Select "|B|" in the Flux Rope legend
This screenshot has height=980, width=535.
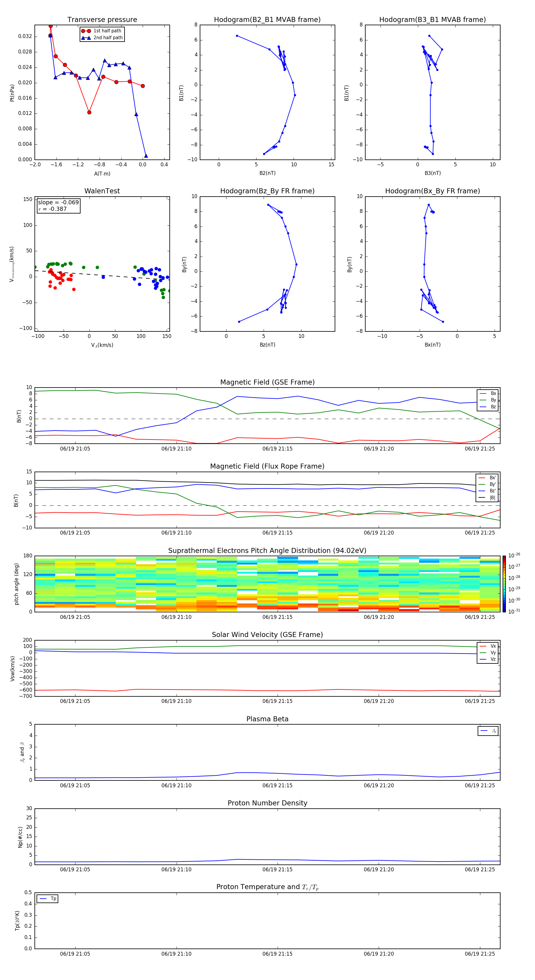click(x=487, y=498)
